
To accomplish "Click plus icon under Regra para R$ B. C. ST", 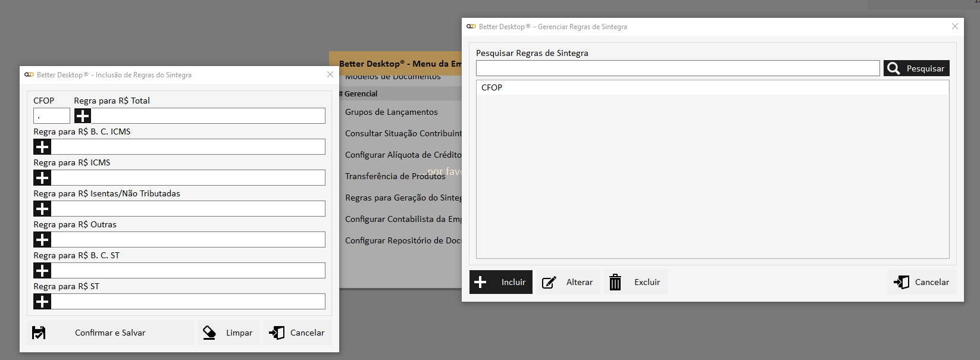I will coord(42,271).
